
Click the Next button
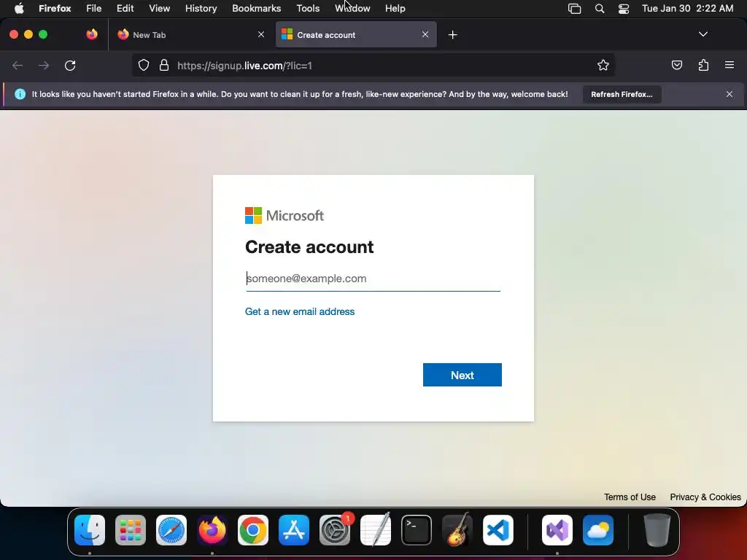pyautogui.click(x=462, y=375)
